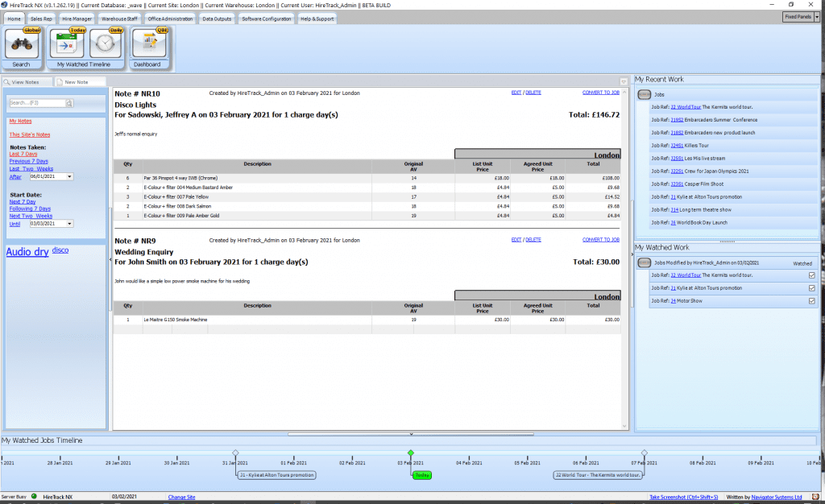
Task: Filter notes by Last Two Weeks
Action: tap(31, 169)
